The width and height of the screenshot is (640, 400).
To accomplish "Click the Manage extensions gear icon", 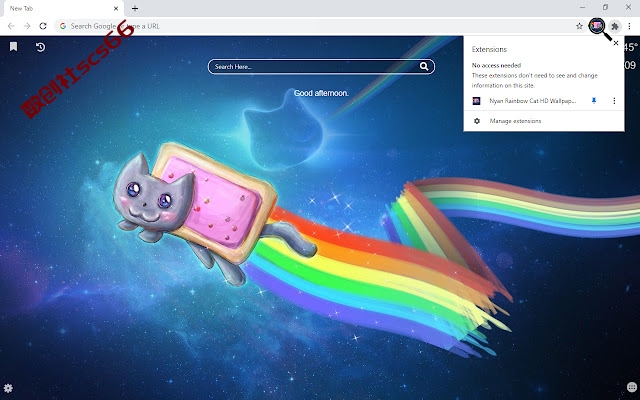I will coord(477,121).
